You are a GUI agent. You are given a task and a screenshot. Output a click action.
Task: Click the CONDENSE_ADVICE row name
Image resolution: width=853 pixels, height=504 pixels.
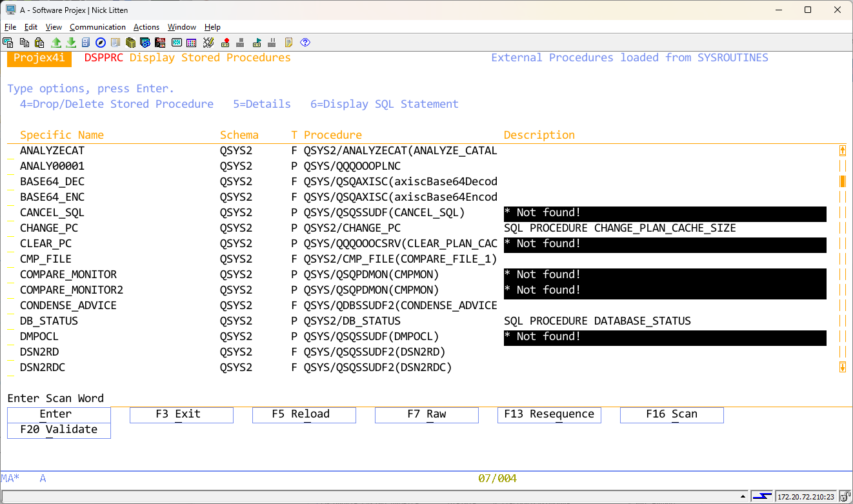(68, 305)
